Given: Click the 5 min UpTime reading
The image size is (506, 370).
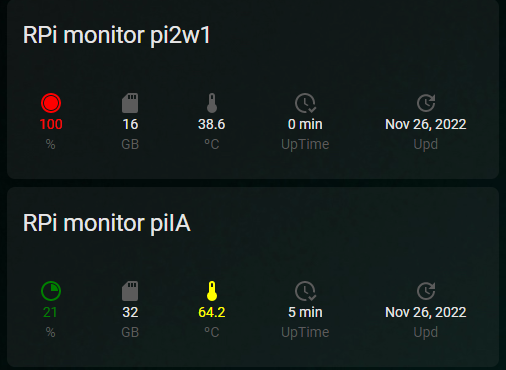Looking at the screenshot, I should pyautogui.click(x=305, y=312).
